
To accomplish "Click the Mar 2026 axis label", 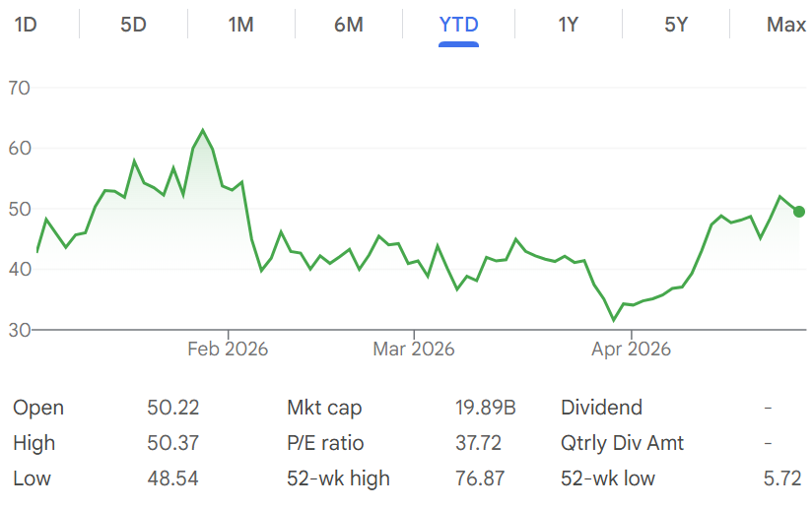I will click(414, 350).
